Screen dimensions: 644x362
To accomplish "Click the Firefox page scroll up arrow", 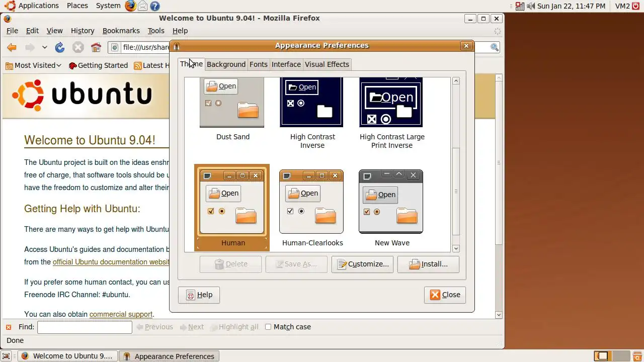I will [x=499, y=78].
